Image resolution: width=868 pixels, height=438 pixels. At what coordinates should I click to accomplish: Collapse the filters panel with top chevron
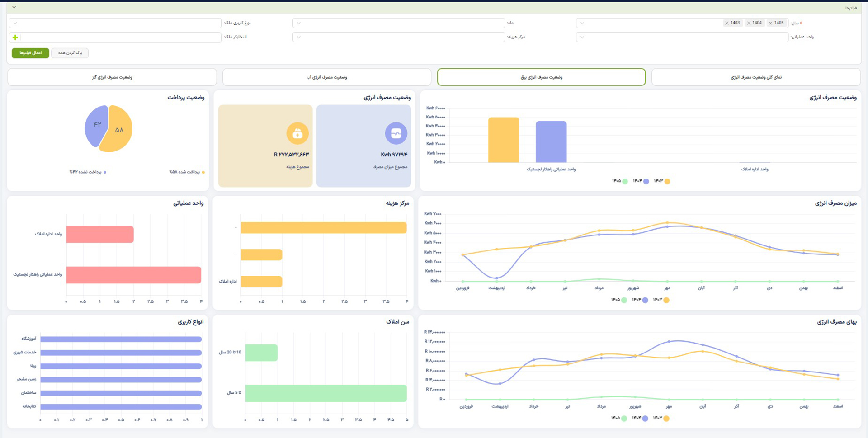(14, 7)
